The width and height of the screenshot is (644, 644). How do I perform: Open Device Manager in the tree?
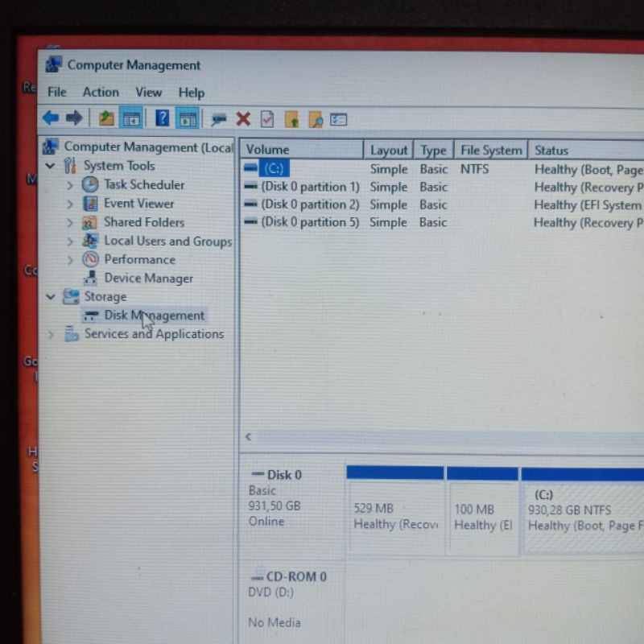click(x=148, y=279)
